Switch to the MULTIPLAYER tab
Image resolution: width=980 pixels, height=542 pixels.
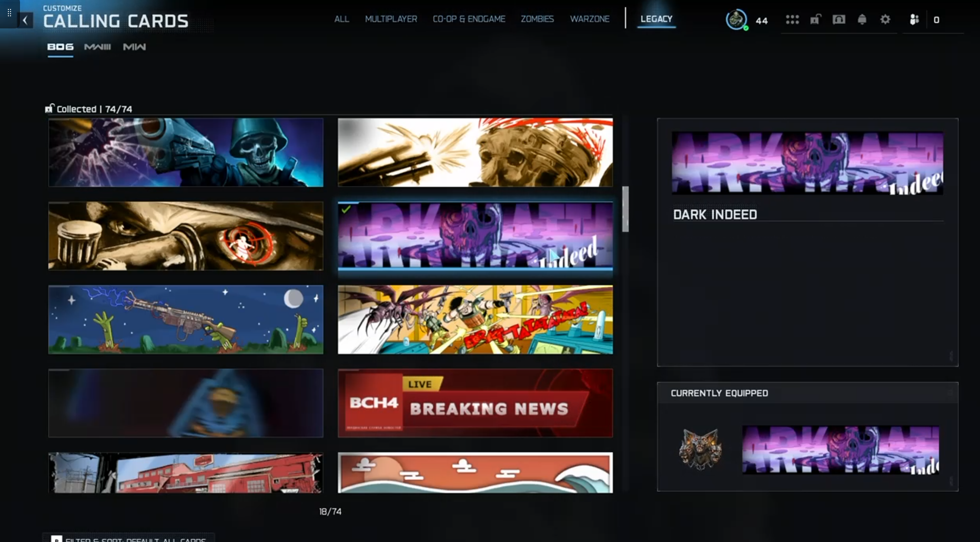coord(391,19)
